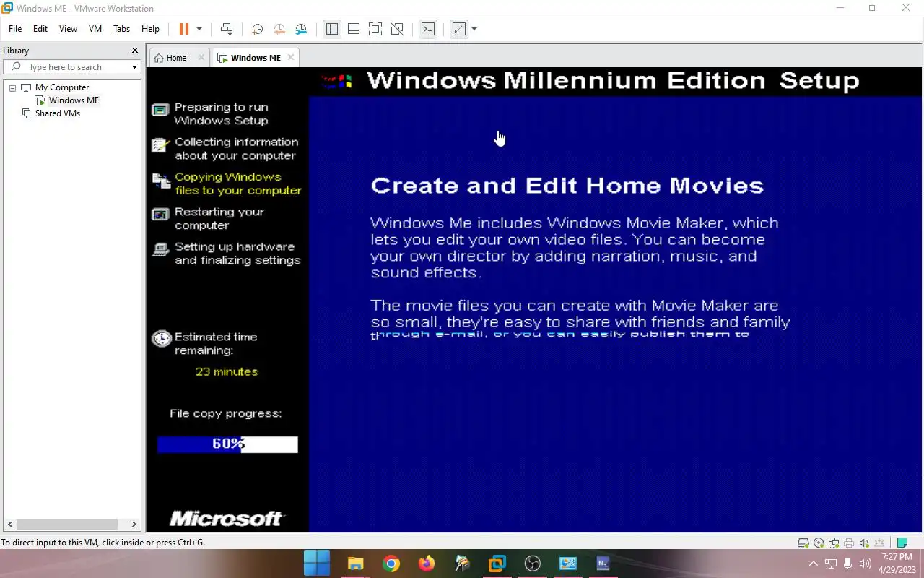Click the grayed device status icon after sound
924x578 pixels.
(x=880, y=543)
